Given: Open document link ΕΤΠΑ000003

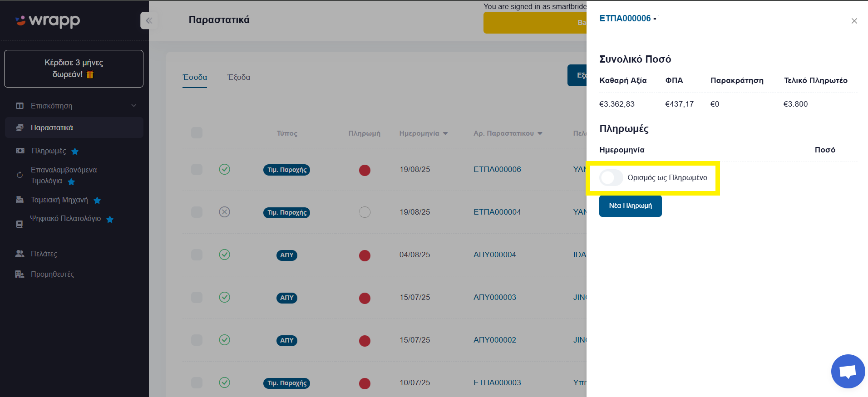Looking at the screenshot, I should (497, 382).
